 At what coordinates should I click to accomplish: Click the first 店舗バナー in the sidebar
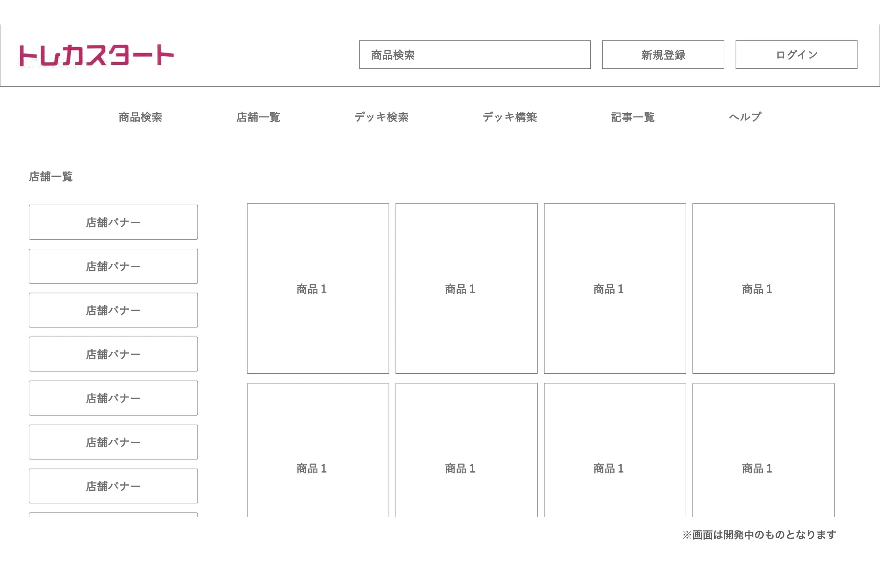[113, 222]
